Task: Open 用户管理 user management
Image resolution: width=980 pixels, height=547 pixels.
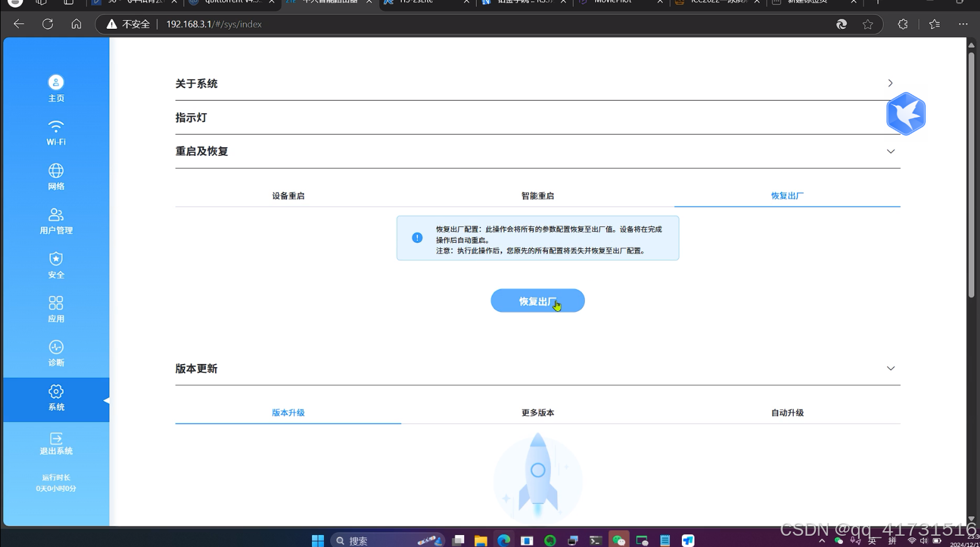Action: pos(56,214)
